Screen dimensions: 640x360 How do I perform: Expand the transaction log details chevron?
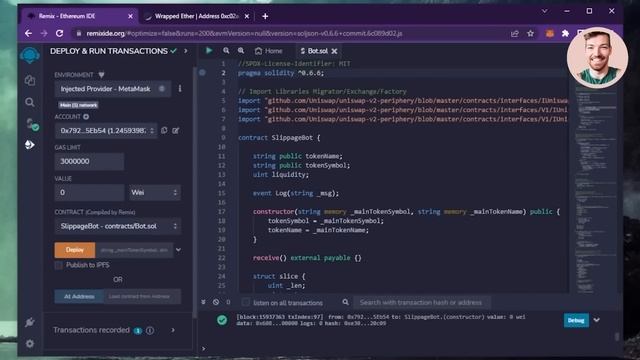(597, 320)
